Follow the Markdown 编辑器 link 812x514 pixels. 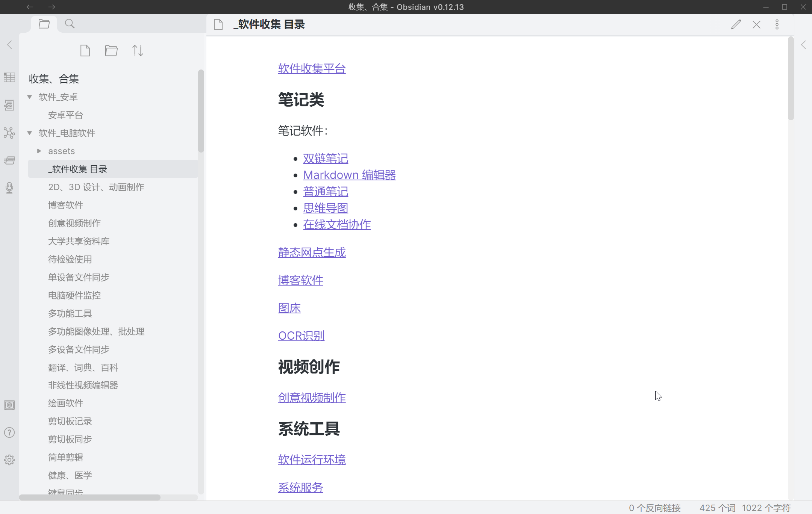[x=349, y=175]
